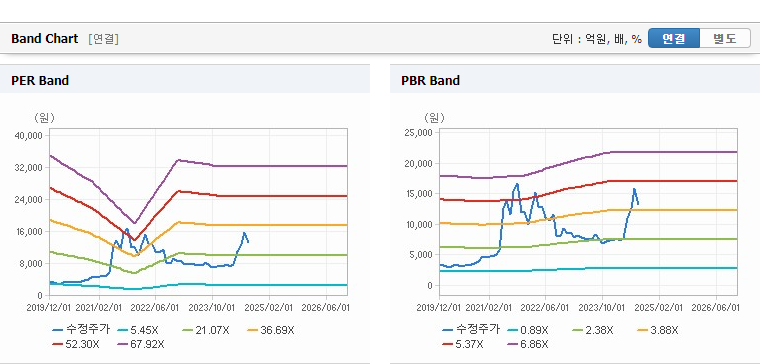Click 2022/06/01 date on PBR Band axis
Image resolution: width=760 pixels, height=364 pixels.
545,308
